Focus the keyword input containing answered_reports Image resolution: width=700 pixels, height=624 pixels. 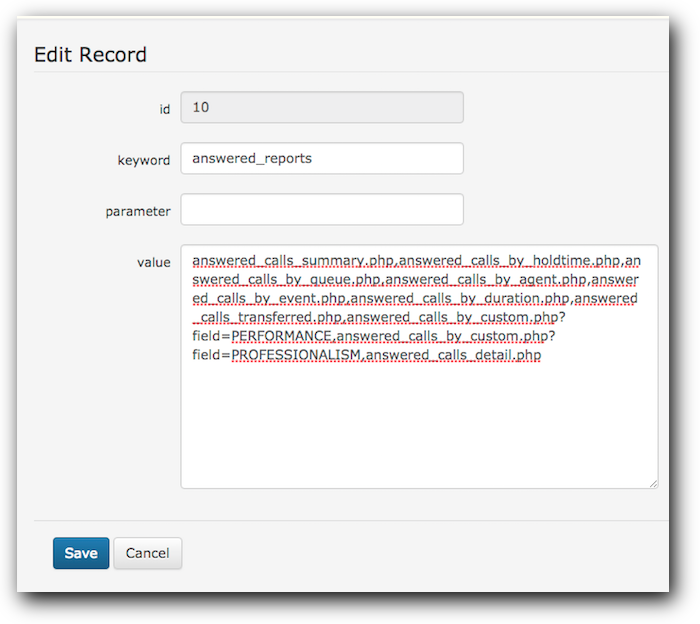(322, 158)
